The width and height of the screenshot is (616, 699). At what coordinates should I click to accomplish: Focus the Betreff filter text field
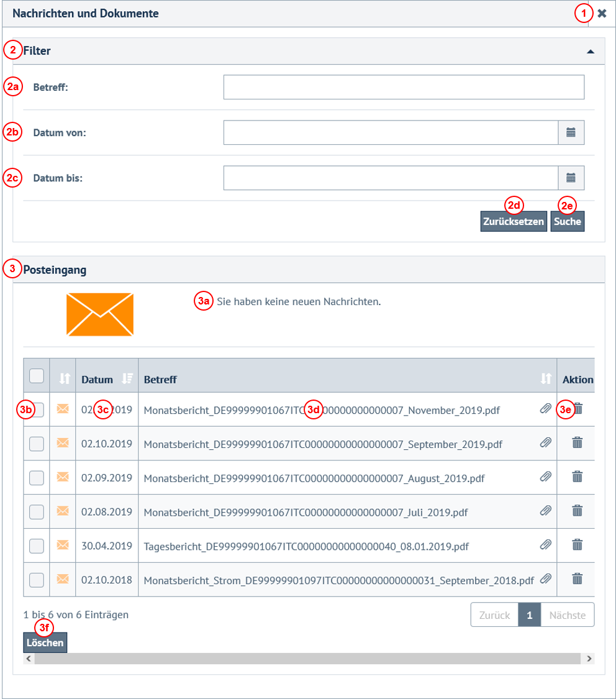coord(404,88)
